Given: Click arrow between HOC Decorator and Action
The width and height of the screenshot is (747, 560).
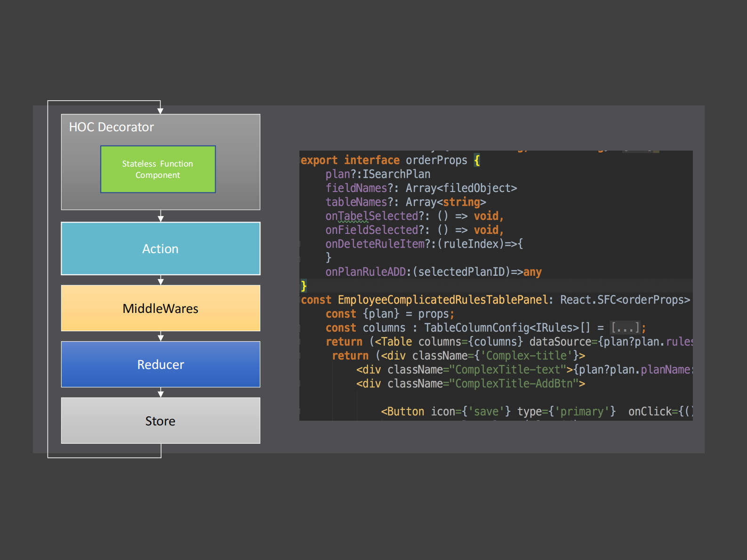Looking at the screenshot, I should click(161, 216).
